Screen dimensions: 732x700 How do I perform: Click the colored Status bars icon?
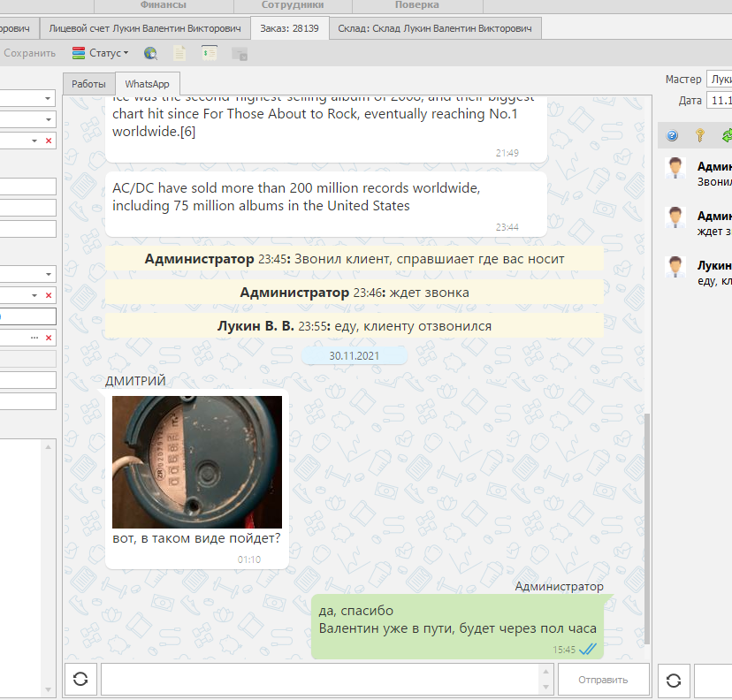pyautogui.click(x=79, y=53)
